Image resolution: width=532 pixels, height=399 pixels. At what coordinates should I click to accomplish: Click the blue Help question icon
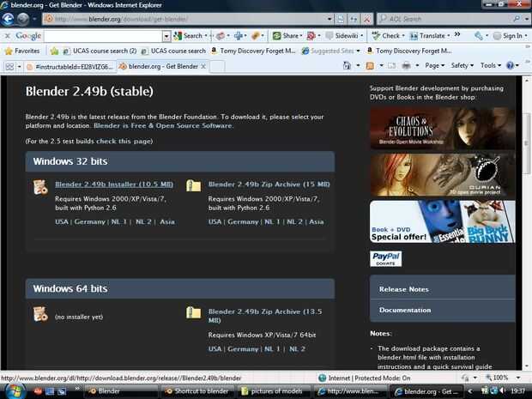point(510,65)
